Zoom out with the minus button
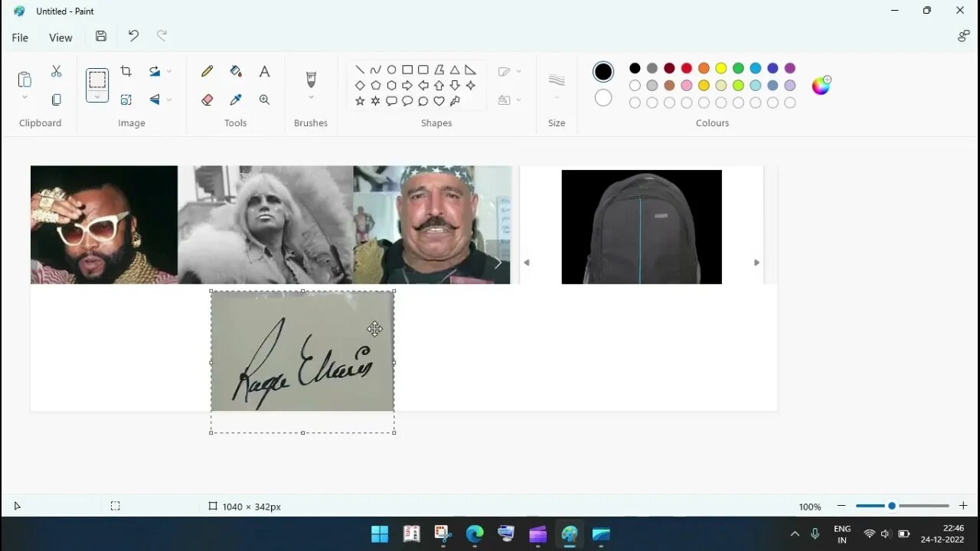 [841, 506]
